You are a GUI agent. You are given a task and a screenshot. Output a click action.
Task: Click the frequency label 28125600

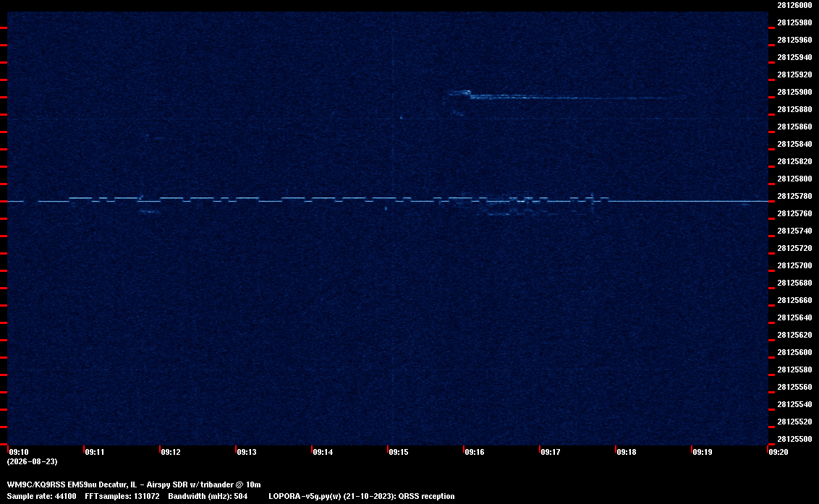794,352
